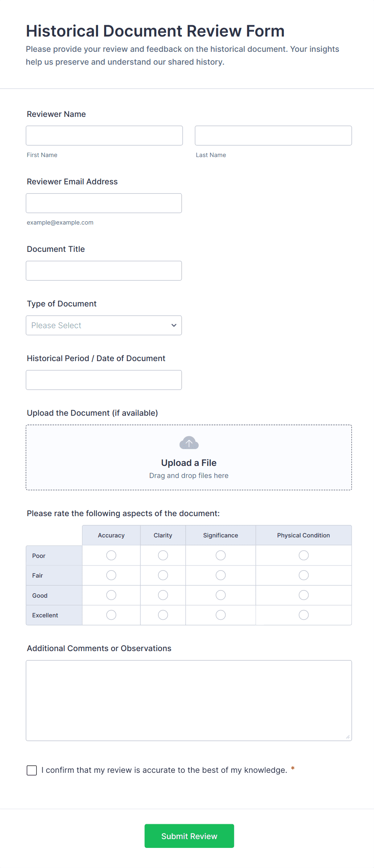The image size is (374, 868).
Task: Click the Reviewer Email Address field
Action: coord(103,203)
